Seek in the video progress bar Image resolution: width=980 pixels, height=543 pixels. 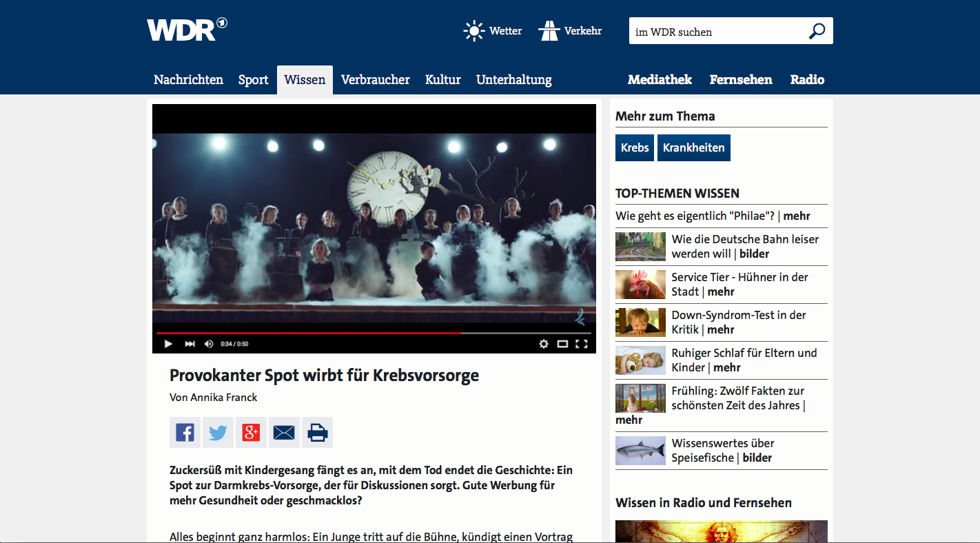tap(374, 333)
